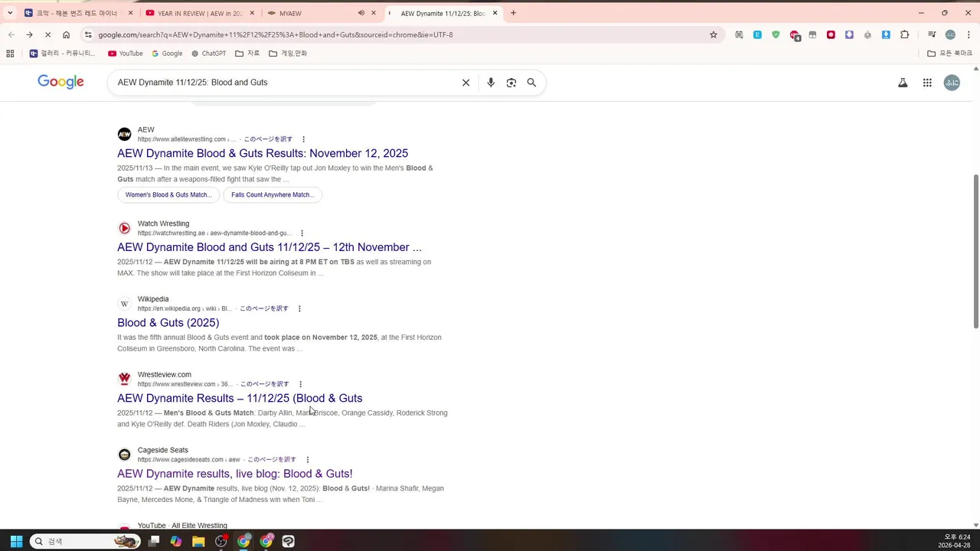The width and height of the screenshot is (980, 551).
Task: Click the green shield extension icon
Action: 776,34
